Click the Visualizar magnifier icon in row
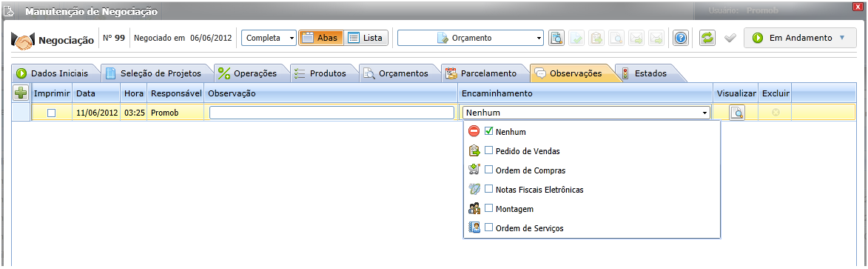 [x=736, y=113]
